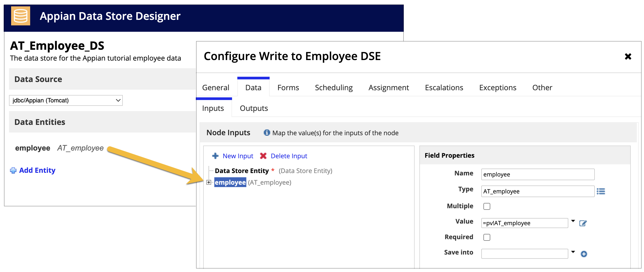Click the Delete Input link

coord(289,156)
